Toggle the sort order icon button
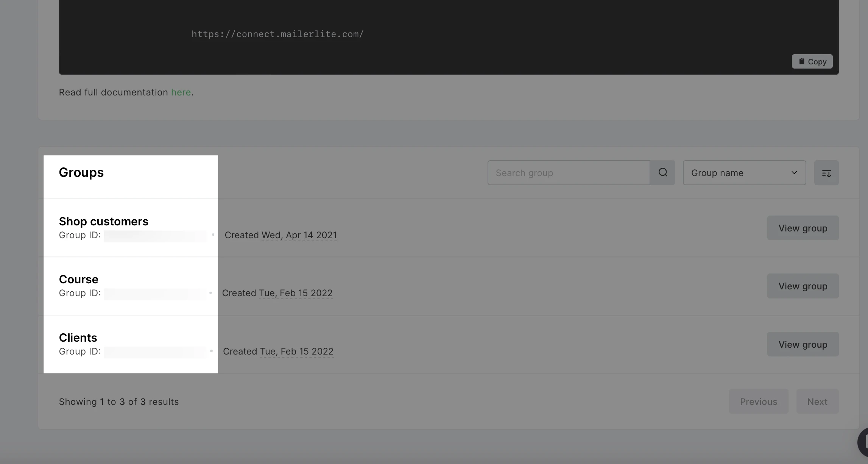 pos(826,173)
